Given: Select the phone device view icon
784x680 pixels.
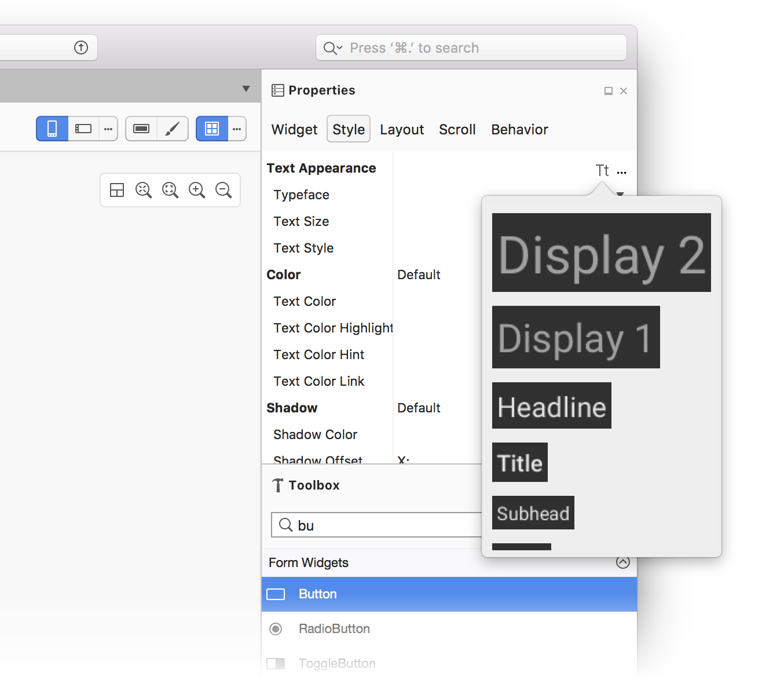Looking at the screenshot, I should click(x=52, y=129).
